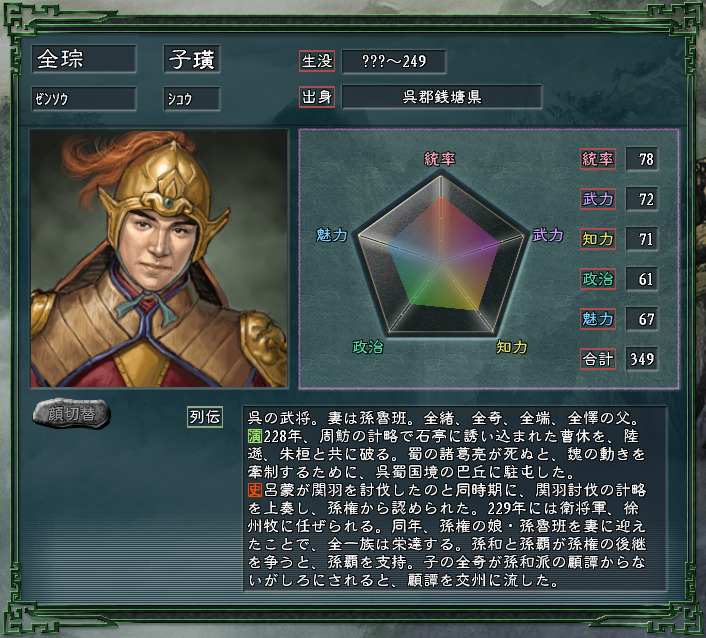The image size is (706, 638).
Task: Click the 生没 birth-death label
Action: click(x=317, y=61)
